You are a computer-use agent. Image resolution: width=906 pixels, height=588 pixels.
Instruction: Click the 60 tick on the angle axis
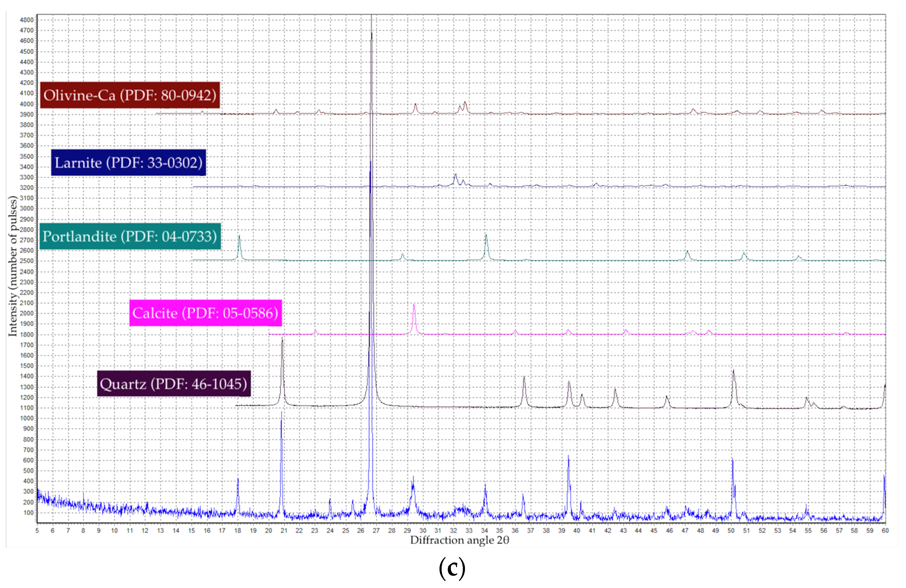885,531
